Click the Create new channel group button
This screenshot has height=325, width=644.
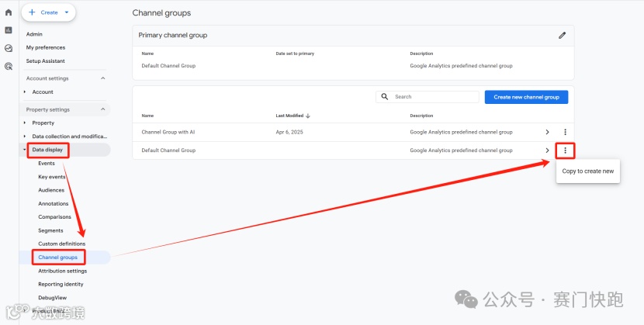[x=526, y=97]
